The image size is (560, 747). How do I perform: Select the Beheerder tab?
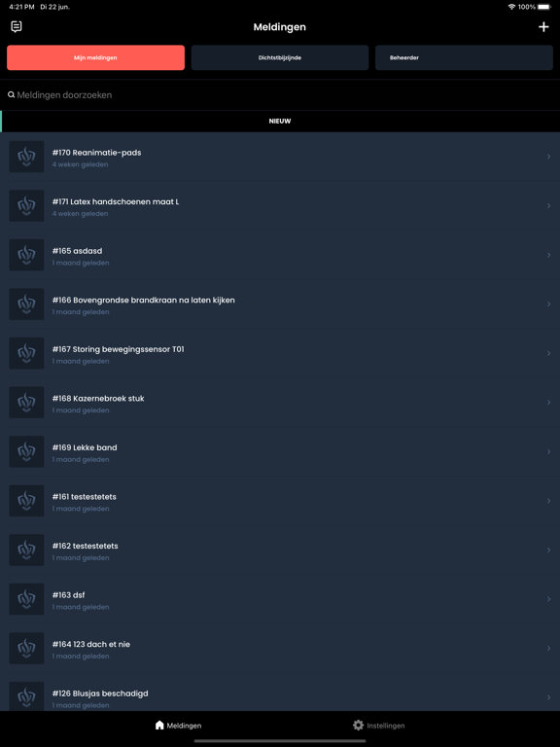pos(465,57)
